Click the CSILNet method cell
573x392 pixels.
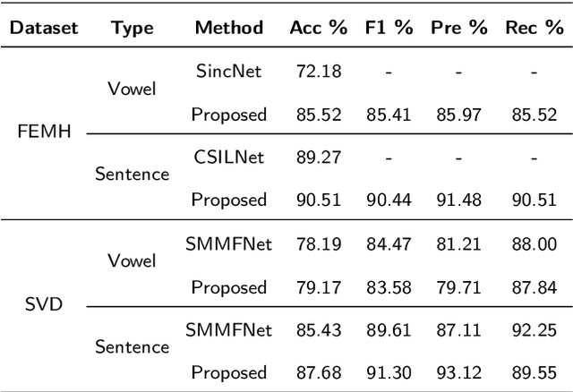point(228,157)
